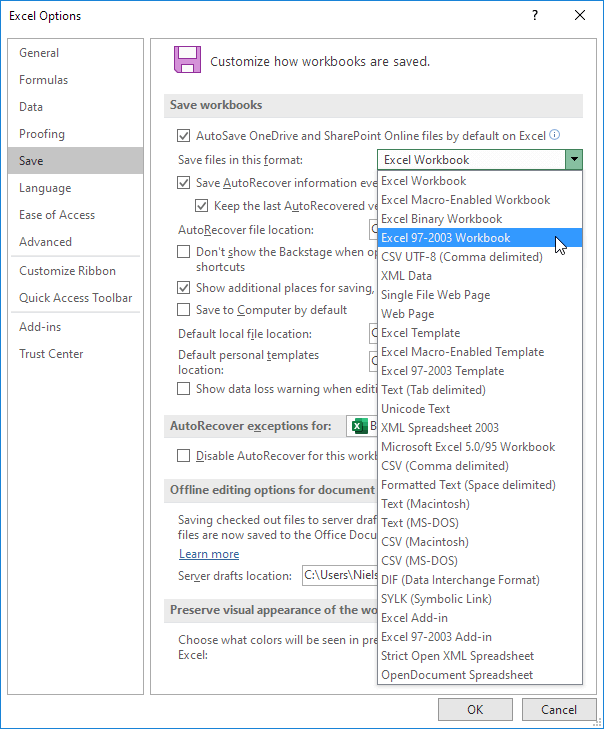Open the Learn more link

[x=209, y=554]
